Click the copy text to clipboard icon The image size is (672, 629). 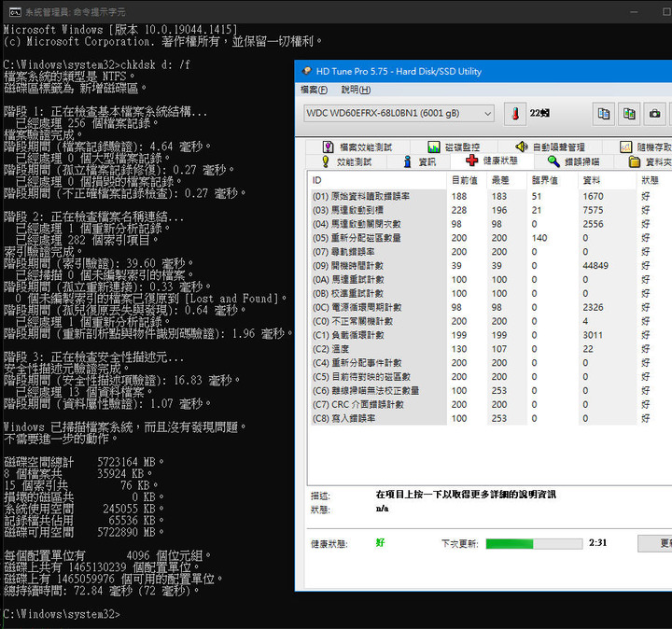tap(604, 114)
